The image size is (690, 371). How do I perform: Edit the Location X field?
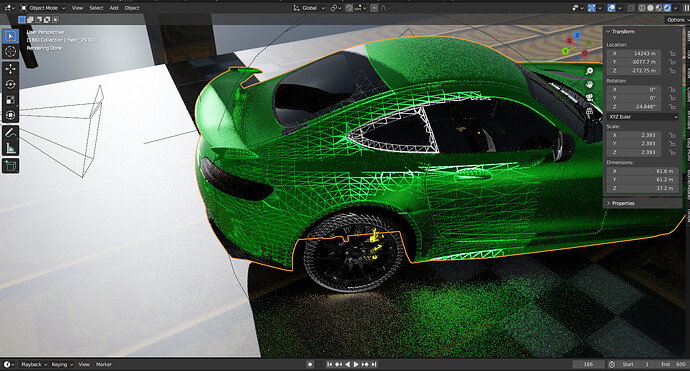(x=634, y=54)
